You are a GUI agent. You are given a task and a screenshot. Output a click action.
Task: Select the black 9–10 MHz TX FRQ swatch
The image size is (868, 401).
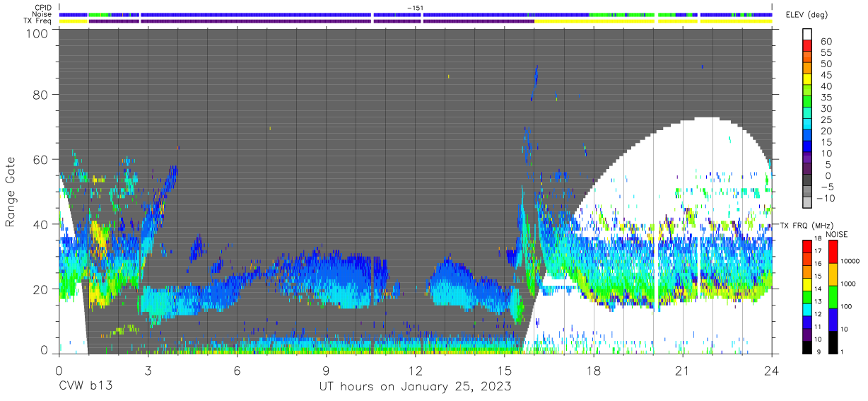pos(808,347)
